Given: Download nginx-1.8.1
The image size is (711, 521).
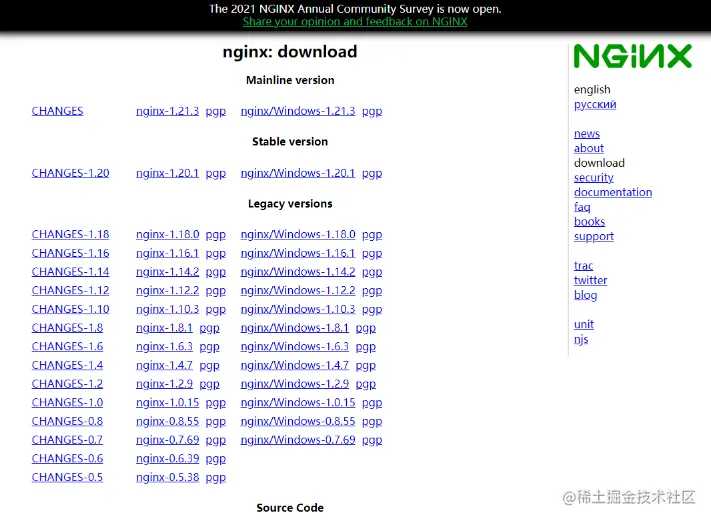Looking at the screenshot, I should [164, 328].
